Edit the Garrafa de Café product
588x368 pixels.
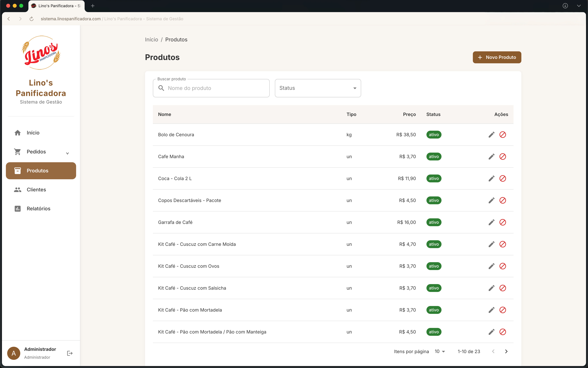coord(491,222)
